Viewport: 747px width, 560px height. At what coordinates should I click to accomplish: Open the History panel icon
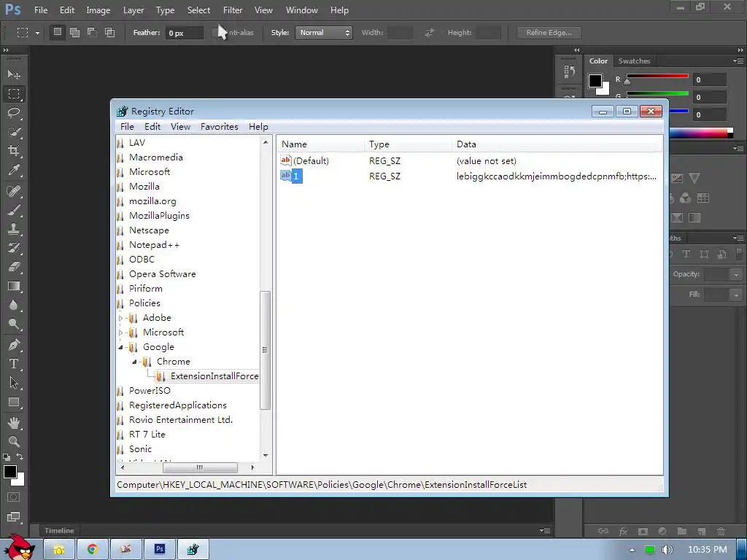(x=569, y=72)
